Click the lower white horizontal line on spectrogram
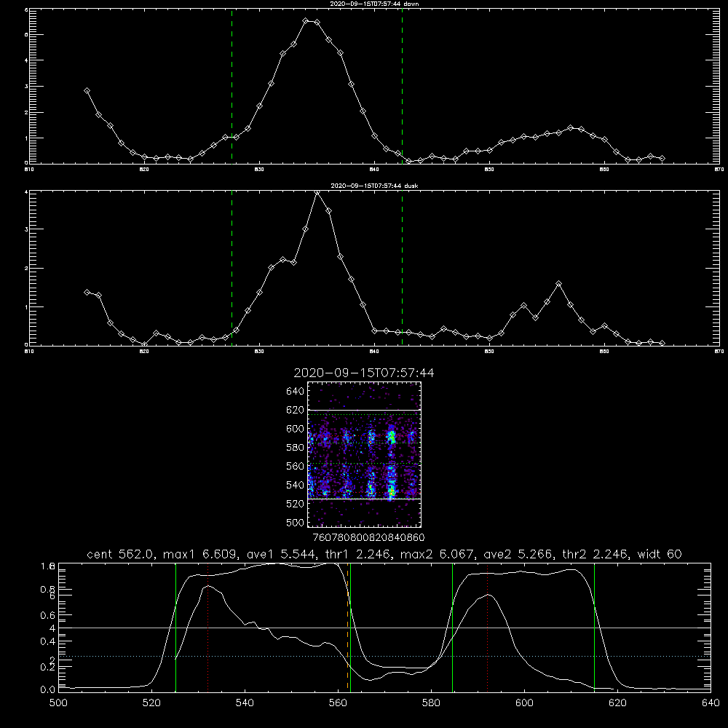 click(x=365, y=499)
